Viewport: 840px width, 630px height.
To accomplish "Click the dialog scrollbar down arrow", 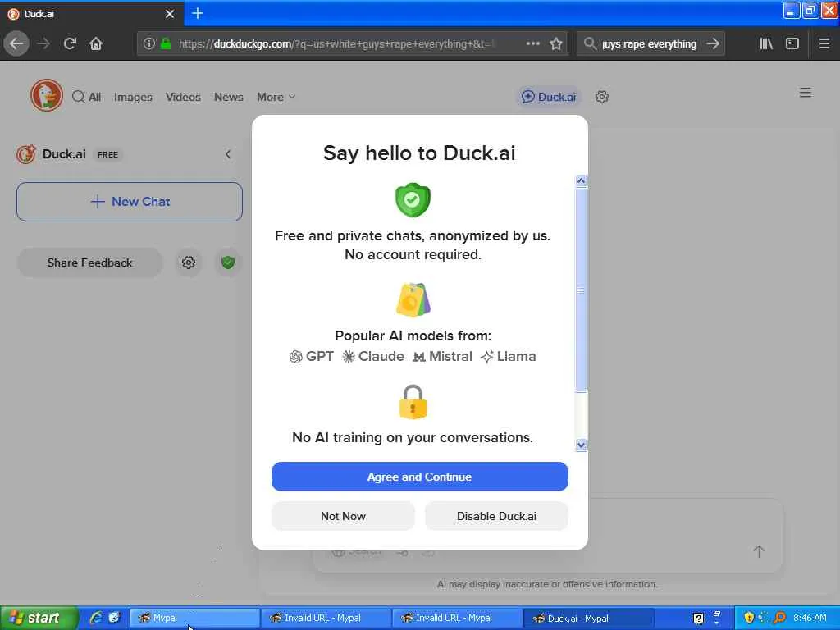I will click(x=582, y=445).
